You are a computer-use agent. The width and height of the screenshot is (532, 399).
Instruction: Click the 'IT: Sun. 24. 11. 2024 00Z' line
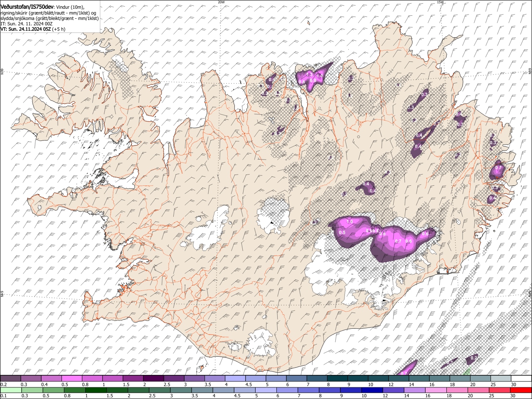[27, 24]
